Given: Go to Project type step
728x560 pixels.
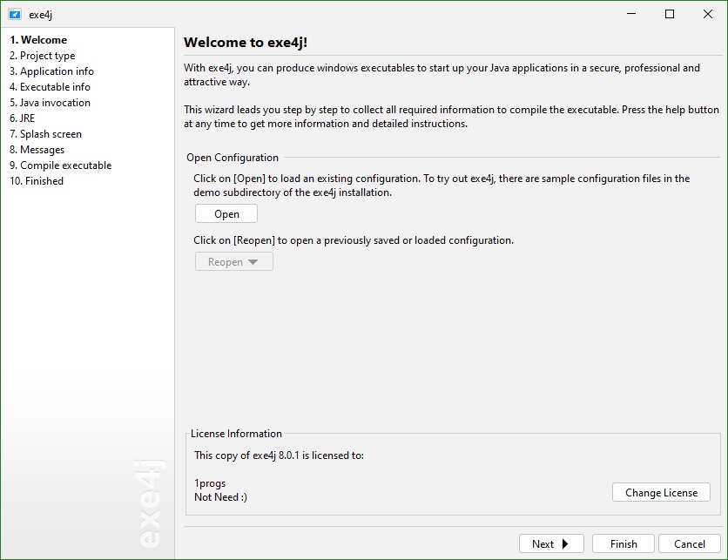Looking at the screenshot, I should pos(43,56).
